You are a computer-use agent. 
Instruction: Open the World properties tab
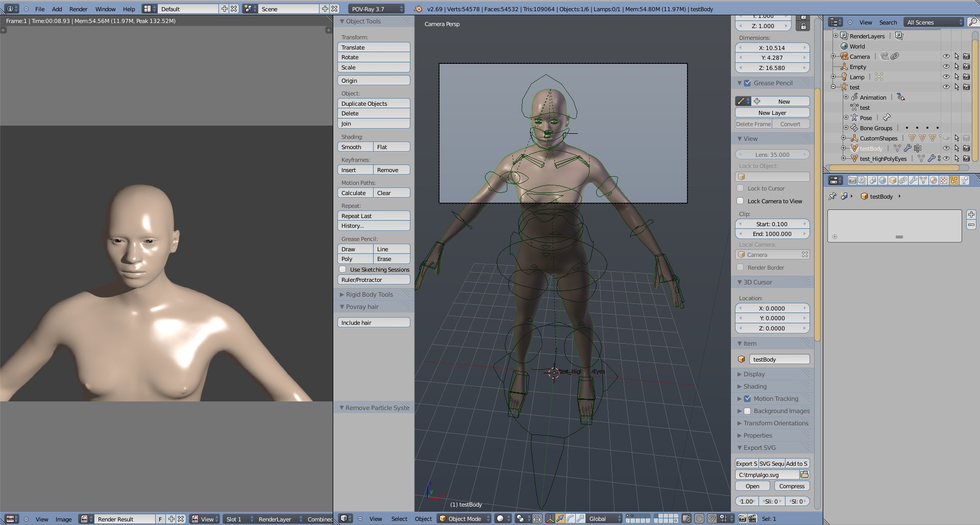tap(883, 180)
